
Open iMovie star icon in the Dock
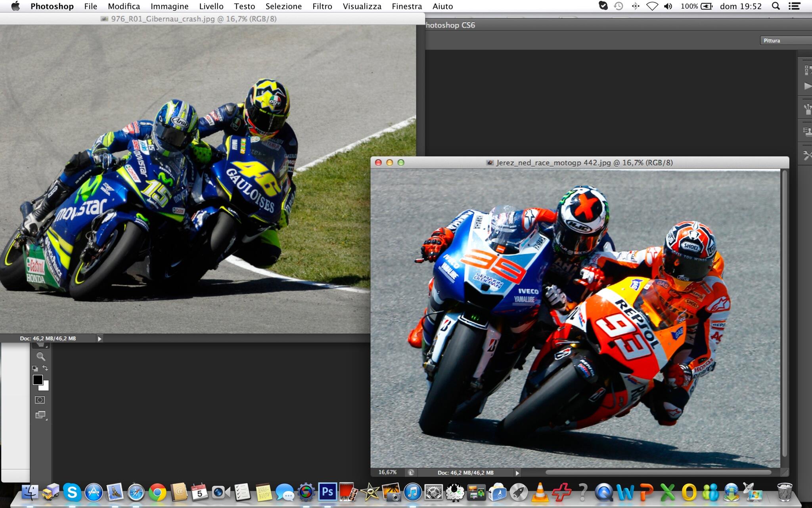370,492
